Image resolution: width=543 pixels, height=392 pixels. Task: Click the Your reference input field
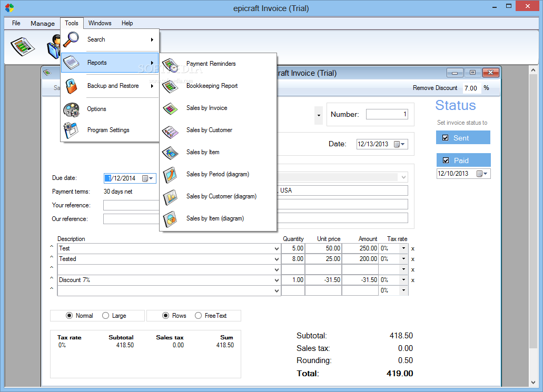132,205
